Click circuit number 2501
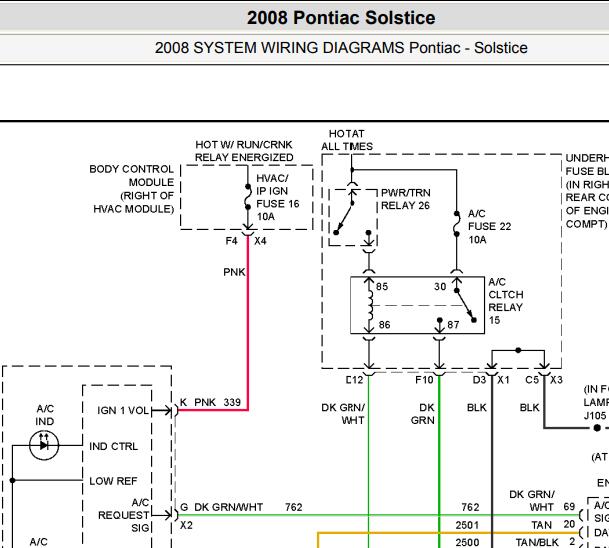Image resolution: width=609 pixels, height=548 pixels. pos(467,525)
